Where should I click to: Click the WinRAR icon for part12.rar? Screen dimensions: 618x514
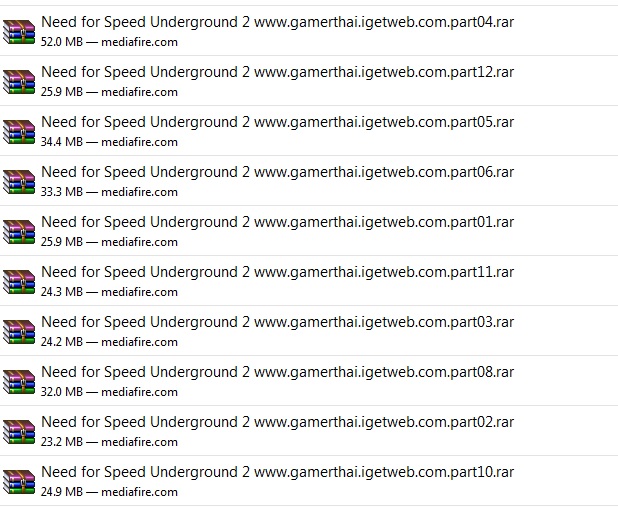coord(19,82)
